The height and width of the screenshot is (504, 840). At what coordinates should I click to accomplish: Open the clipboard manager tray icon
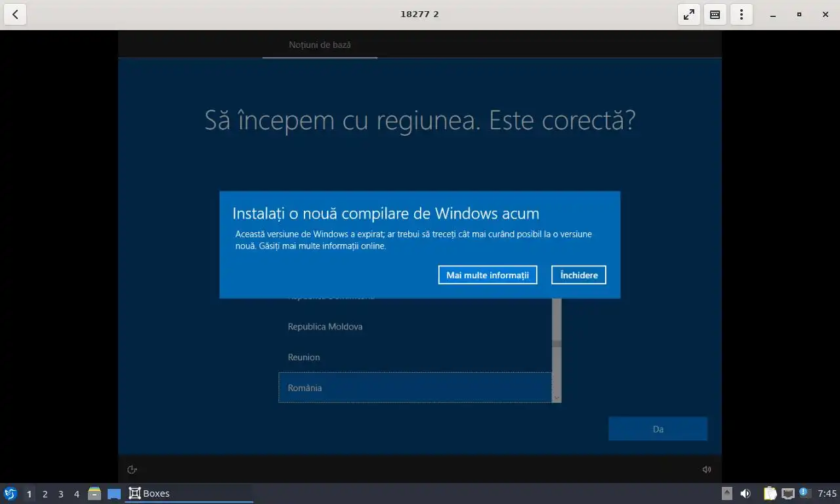tap(770, 493)
